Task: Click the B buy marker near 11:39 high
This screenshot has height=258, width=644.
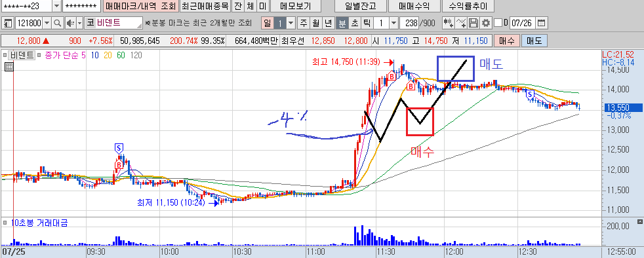Action: (x=392, y=77)
